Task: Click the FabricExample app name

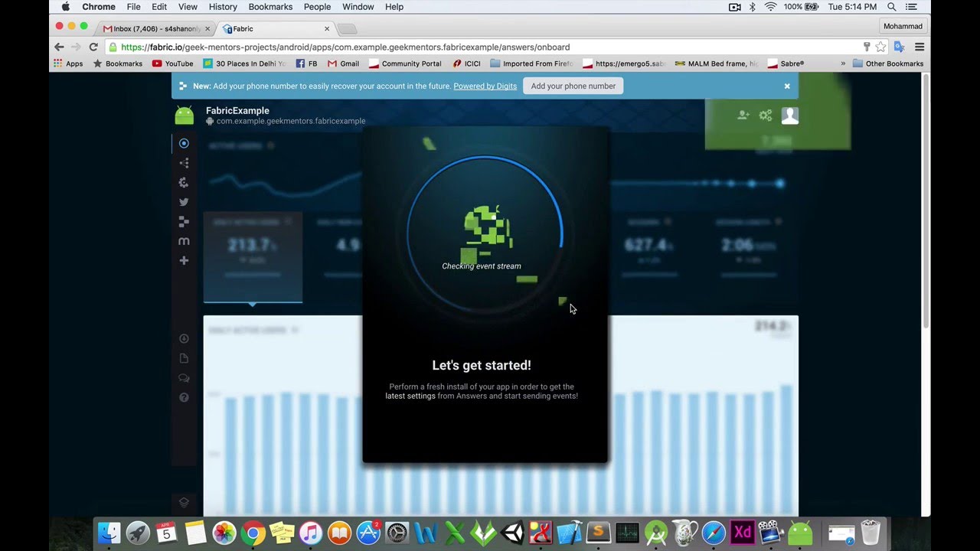Action: coord(237,110)
